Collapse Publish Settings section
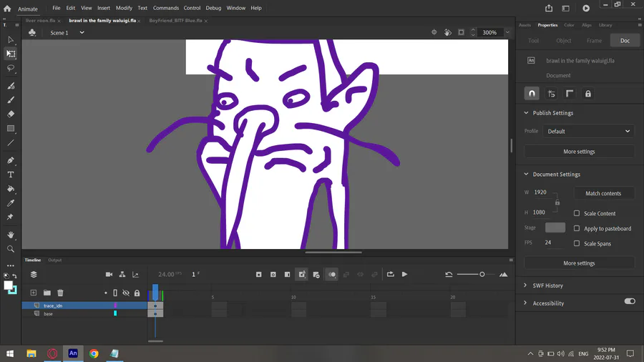 (x=526, y=113)
